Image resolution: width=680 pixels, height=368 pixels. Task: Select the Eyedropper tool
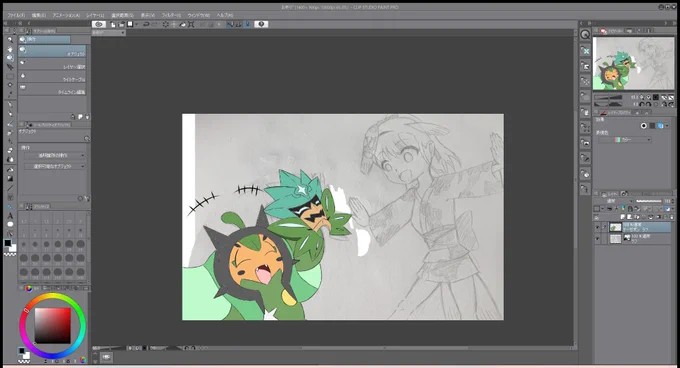(x=10, y=94)
